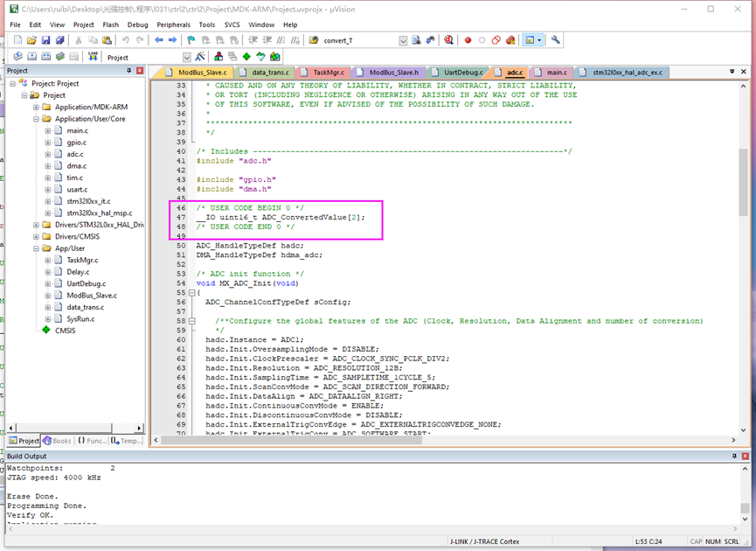The width and height of the screenshot is (756, 551).
Task: Switch to the ModBus_Slave.c tab
Action: pos(197,73)
